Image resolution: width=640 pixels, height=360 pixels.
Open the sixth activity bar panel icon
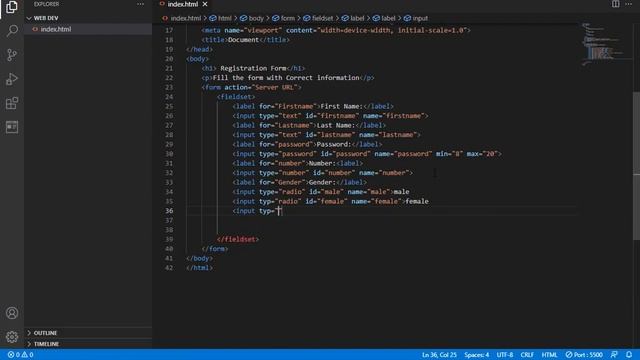(x=12, y=127)
